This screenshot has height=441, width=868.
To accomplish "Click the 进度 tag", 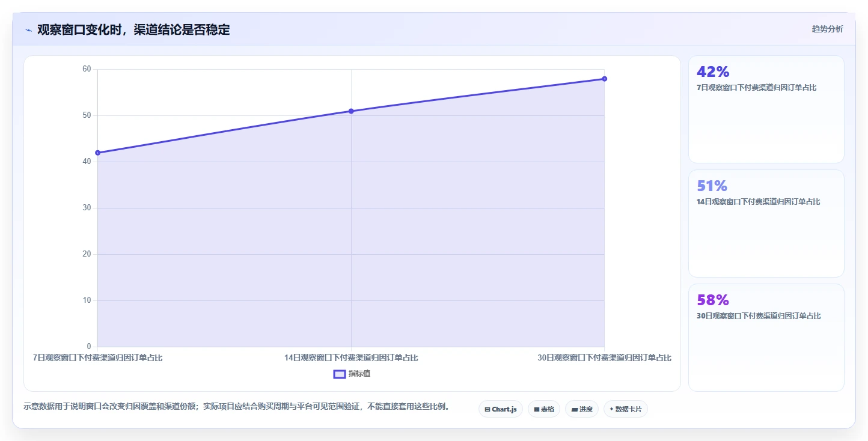I will (x=581, y=409).
